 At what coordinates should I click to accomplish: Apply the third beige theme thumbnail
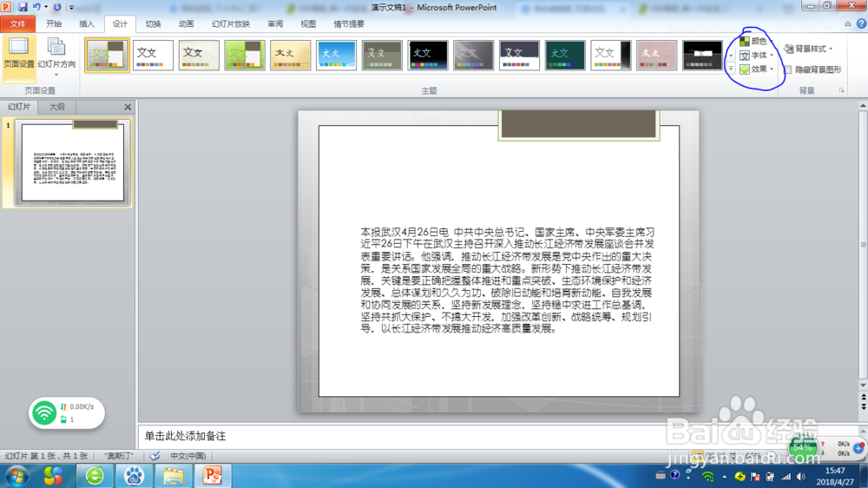pyautogui.click(x=199, y=56)
